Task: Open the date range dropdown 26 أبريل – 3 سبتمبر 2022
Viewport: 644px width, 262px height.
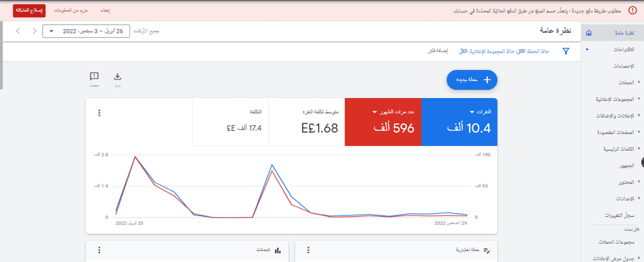Action: point(86,31)
